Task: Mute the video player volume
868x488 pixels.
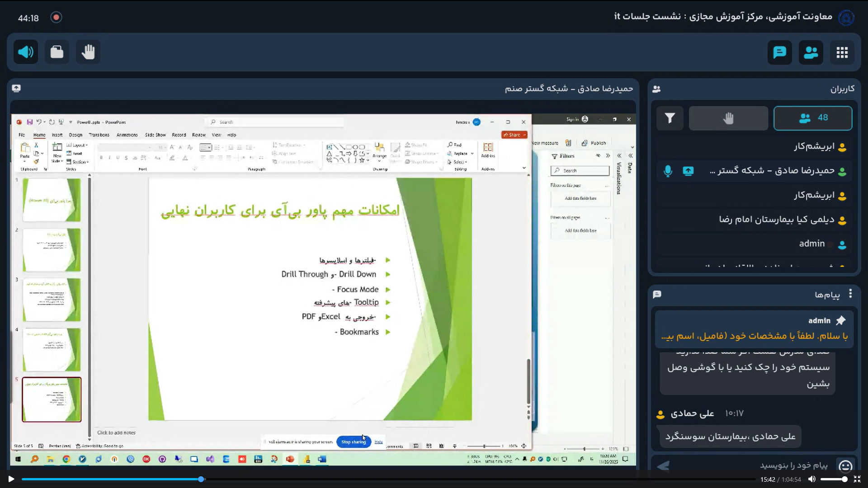Action: pos(812,479)
